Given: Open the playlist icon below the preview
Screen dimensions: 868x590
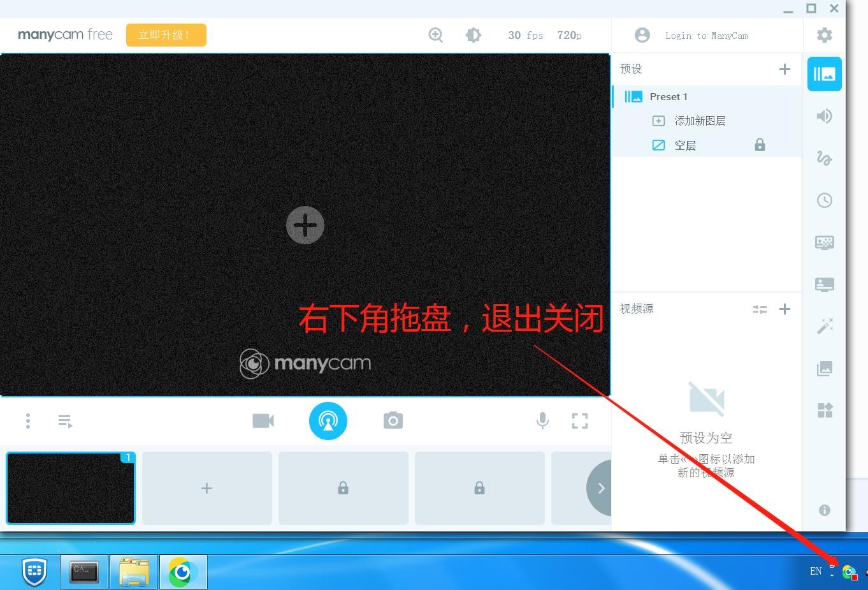Looking at the screenshot, I should pyautogui.click(x=65, y=421).
